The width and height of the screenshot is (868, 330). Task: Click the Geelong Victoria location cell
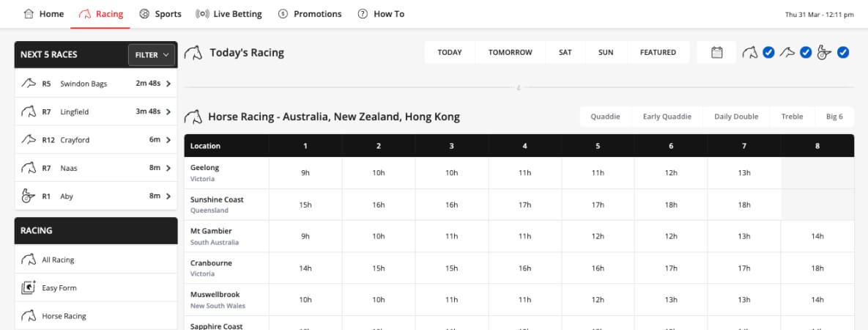tap(226, 173)
